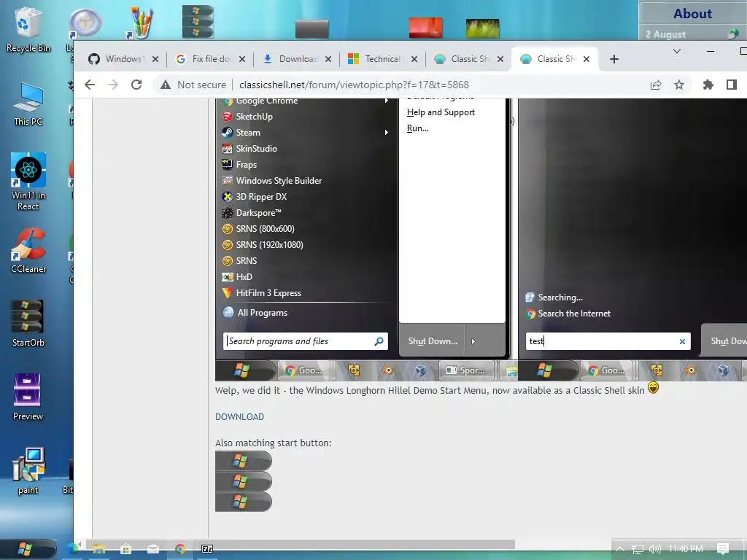The height and width of the screenshot is (560, 747).
Task: Click 3D Ripper DX entry
Action: tap(261, 197)
